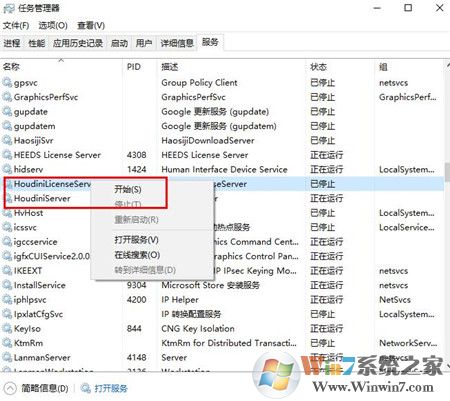Sort by the 状态 column header
Viewport: 450px width, 401px height.
318,67
